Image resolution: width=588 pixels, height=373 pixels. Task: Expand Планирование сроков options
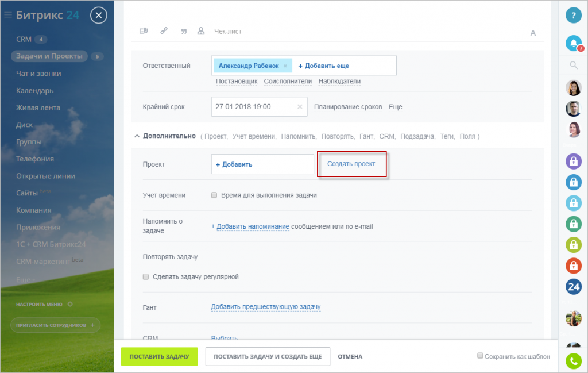tap(348, 107)
